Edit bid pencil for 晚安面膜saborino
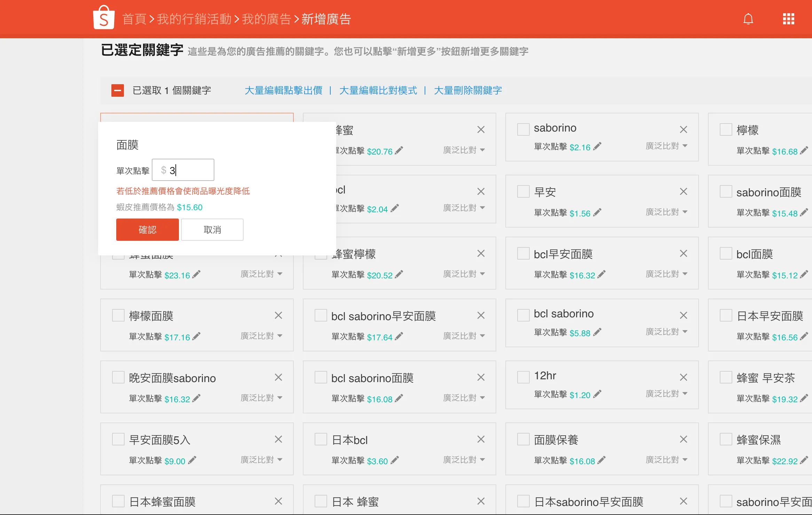 [196, 398]
